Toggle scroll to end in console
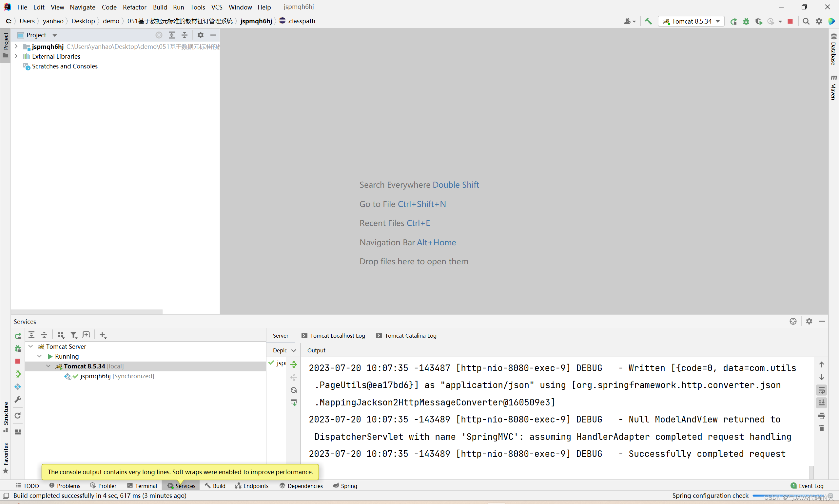 821,403
